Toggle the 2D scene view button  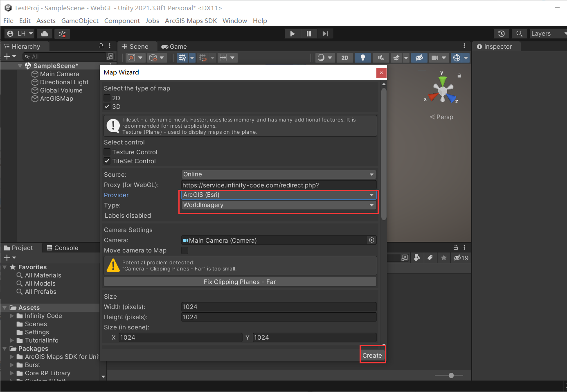click(345, 58)
